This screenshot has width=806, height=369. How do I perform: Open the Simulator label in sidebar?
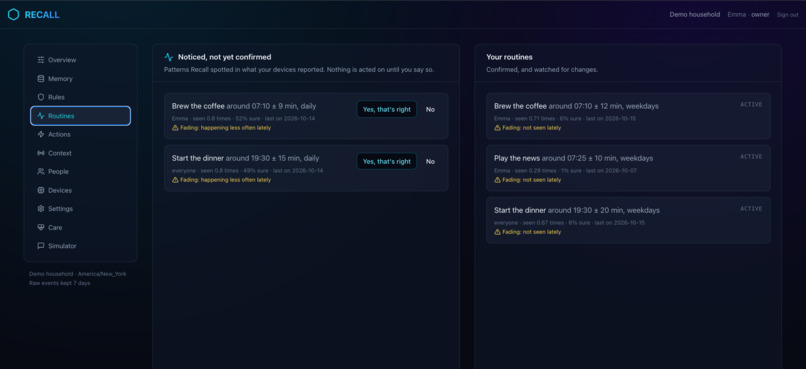[x=62, y=246]
